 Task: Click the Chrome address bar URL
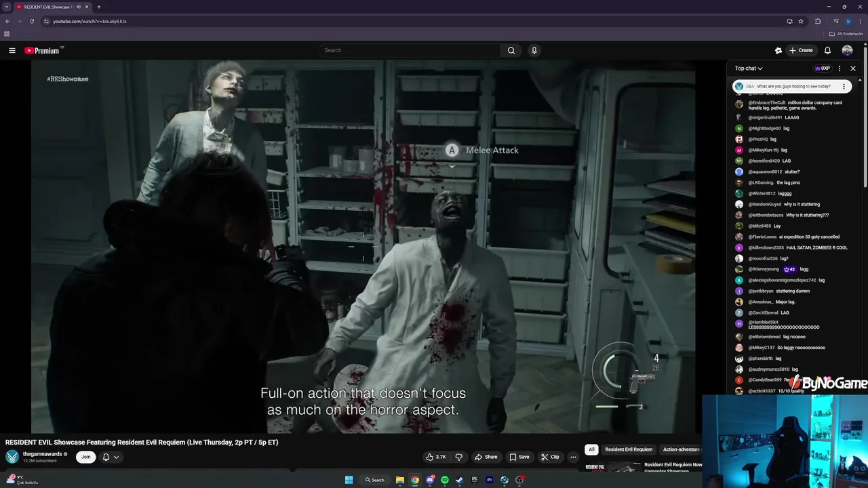tap(90, 21)
